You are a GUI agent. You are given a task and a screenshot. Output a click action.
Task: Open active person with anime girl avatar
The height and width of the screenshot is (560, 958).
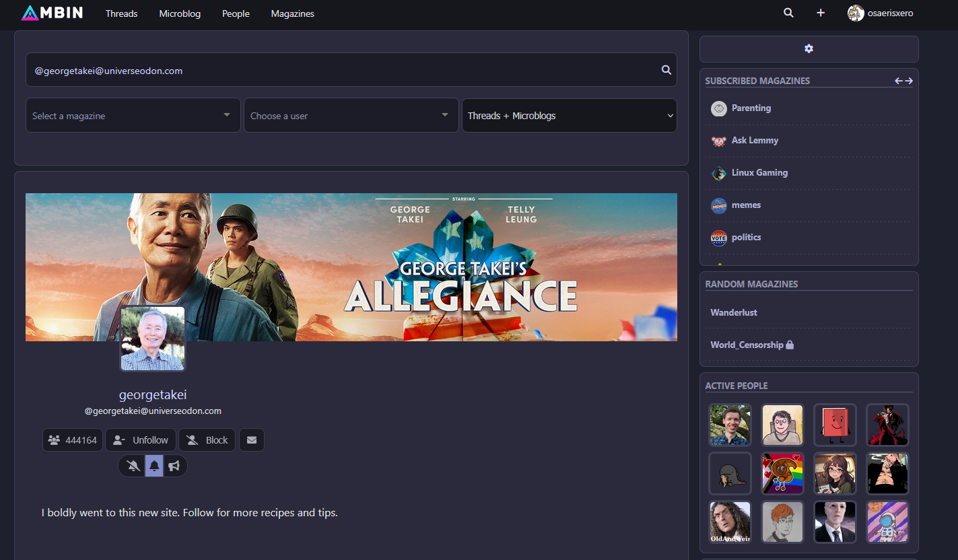click(835, 473)
